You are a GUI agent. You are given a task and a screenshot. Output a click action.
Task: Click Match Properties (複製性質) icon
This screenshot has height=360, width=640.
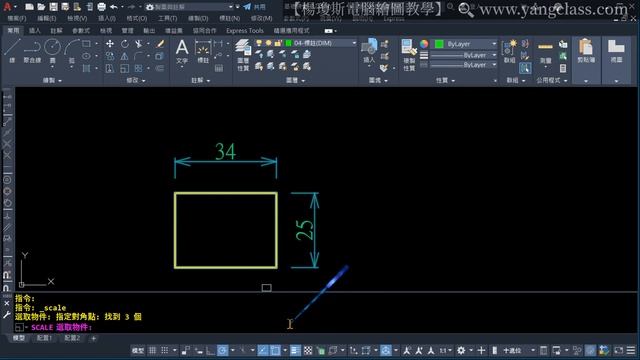point(409,55)
